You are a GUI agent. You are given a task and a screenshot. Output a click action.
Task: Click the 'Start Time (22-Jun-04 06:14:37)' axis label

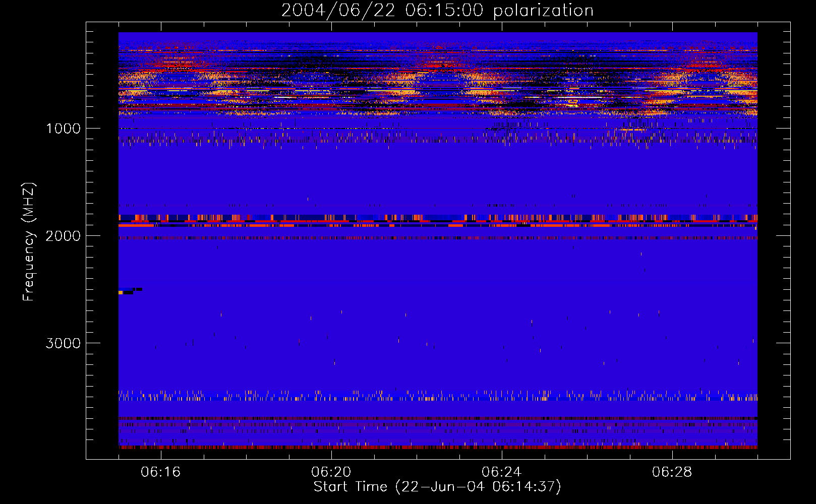437,487
